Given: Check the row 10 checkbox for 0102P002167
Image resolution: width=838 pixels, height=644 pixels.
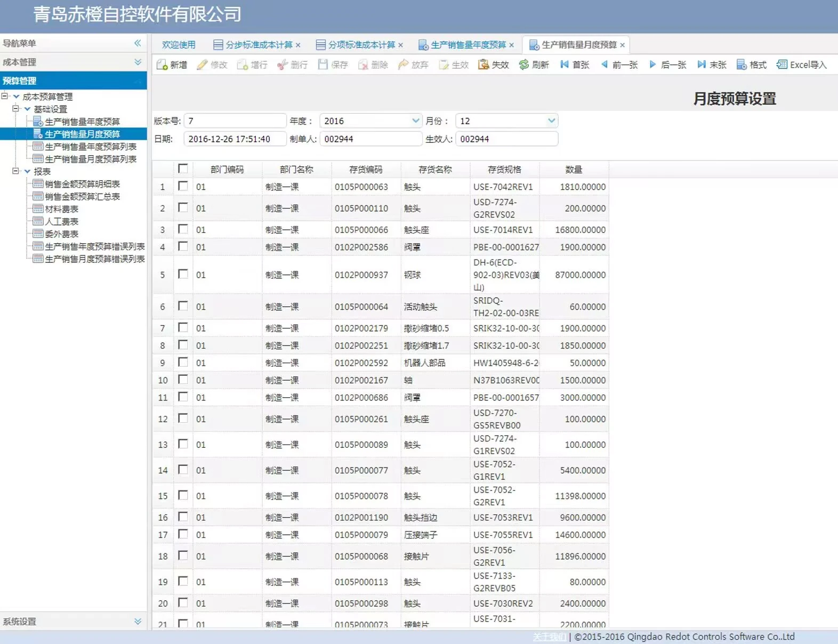Looking at the screenshot, I should pos(183,379).
